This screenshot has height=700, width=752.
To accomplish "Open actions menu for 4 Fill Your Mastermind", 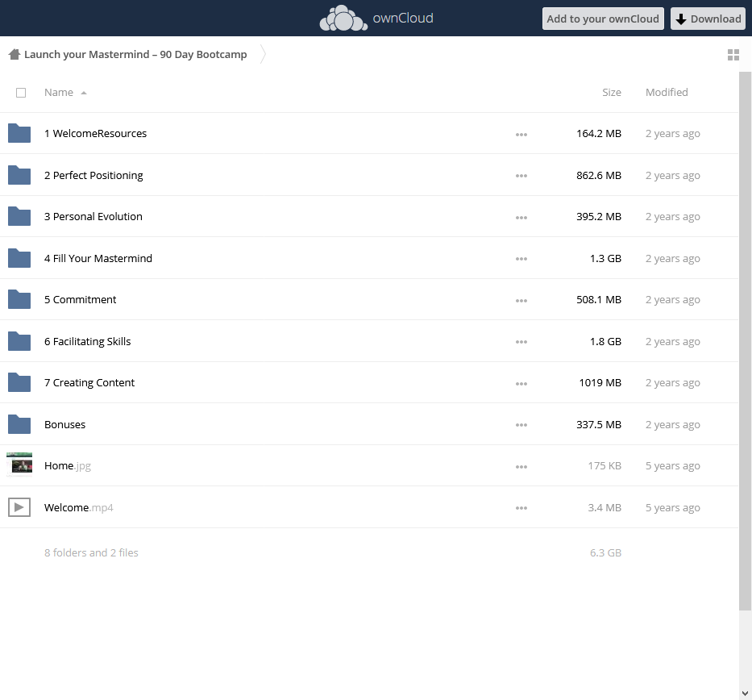I will coord(521,259).
